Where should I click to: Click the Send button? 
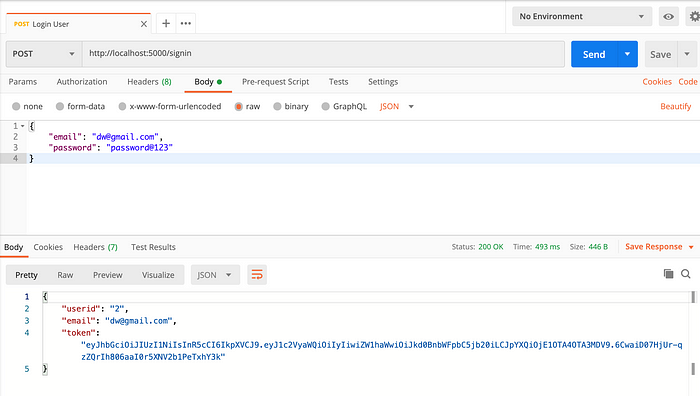tap(594, 54)
